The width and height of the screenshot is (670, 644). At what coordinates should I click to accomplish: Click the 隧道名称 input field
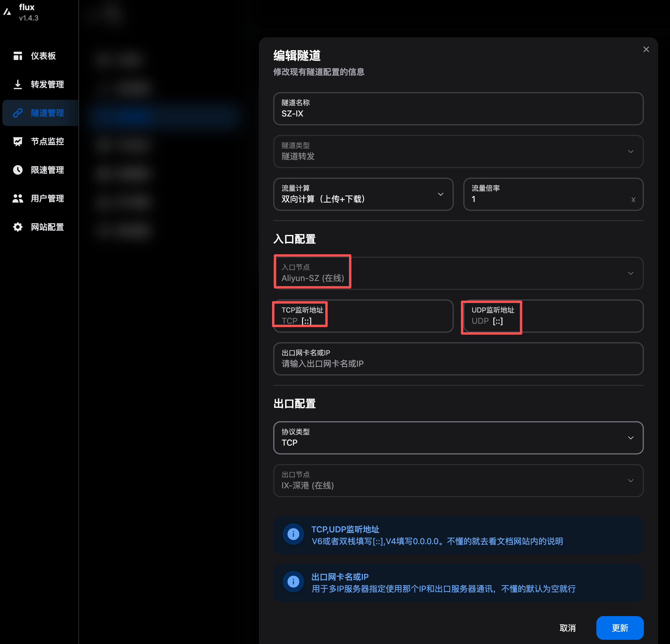458,113
